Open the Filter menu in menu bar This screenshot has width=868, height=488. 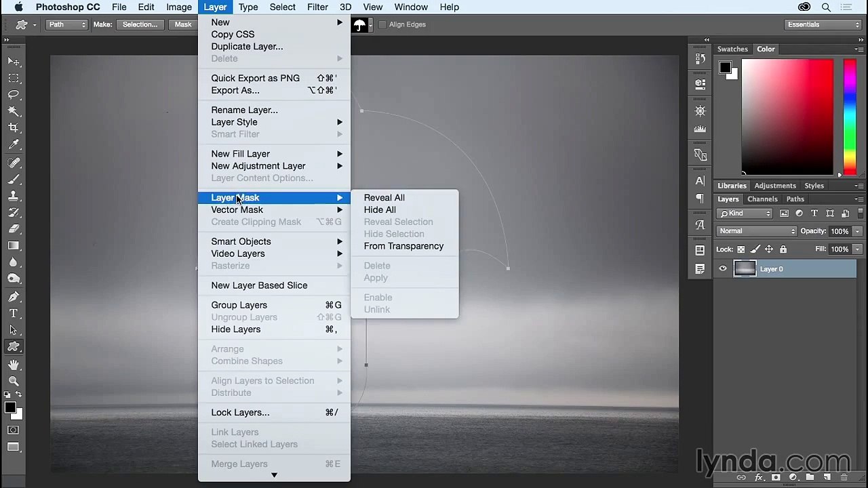[x=317, y=7]
